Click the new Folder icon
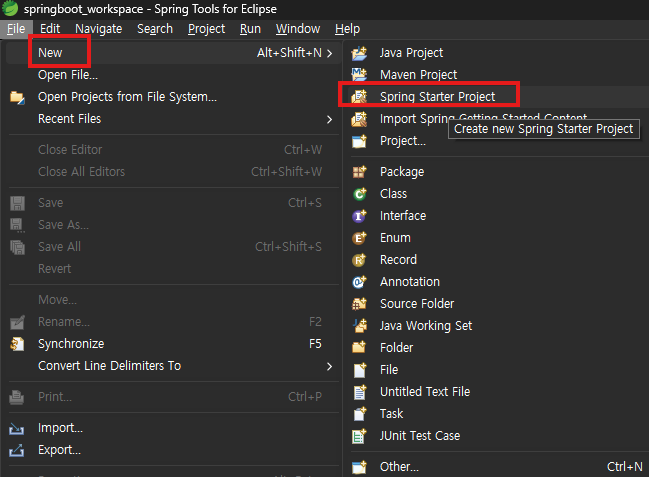Screen dimensions: 649x477 click(359, 347)
